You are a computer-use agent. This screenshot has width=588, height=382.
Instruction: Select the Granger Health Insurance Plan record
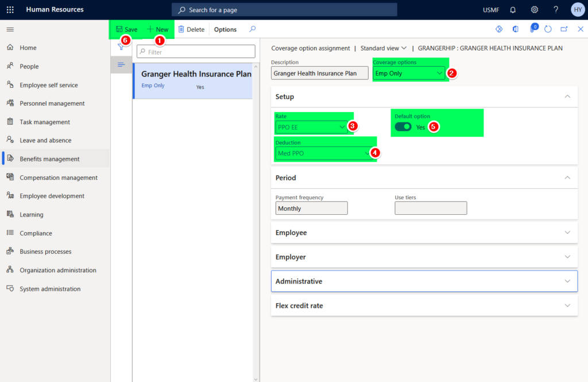[193, 80]
